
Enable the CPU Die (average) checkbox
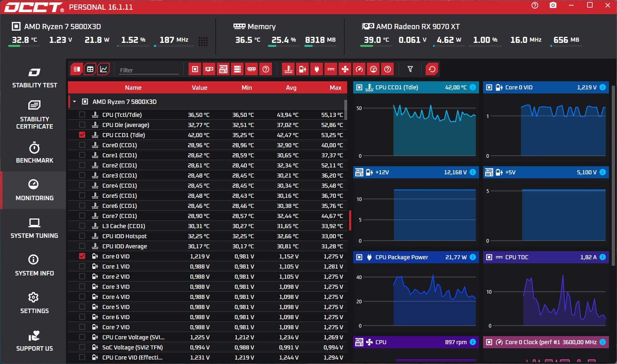click(x=82, y=125)
